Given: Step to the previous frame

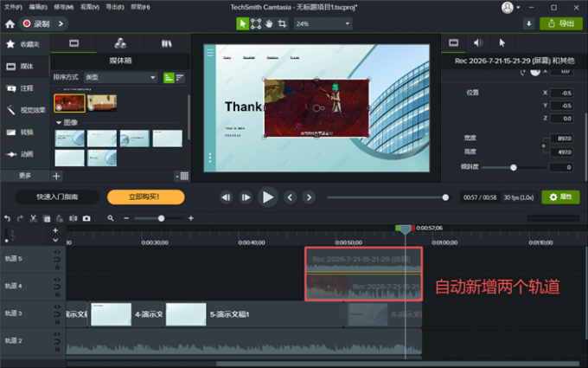Looking at the screenshot, I should click(x=227, y=197).
